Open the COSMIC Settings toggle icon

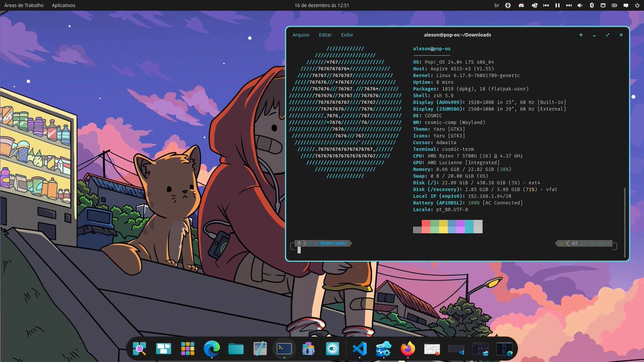coord(332,350)
